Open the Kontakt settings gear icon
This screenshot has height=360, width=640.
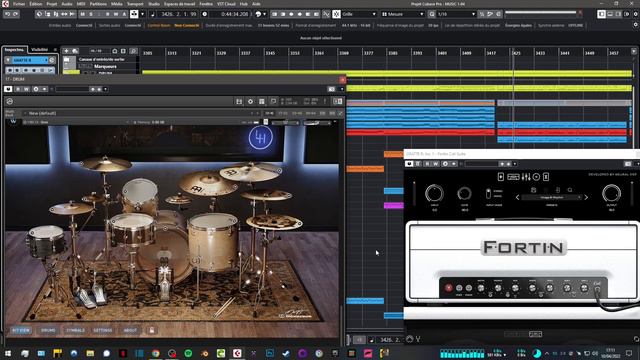(x=250, y=101)
